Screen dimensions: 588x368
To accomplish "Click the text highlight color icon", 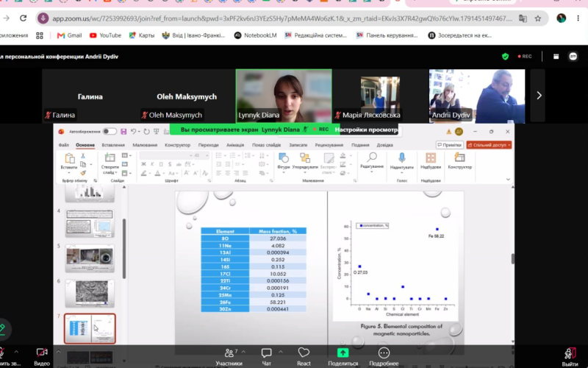I will [x=143, y=173].
